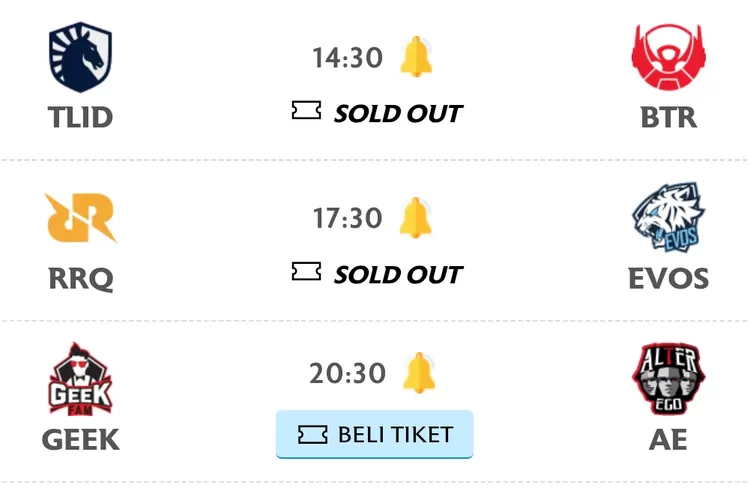
Task: Click the 20:30 match time
Action: click(x=347, y=374)
